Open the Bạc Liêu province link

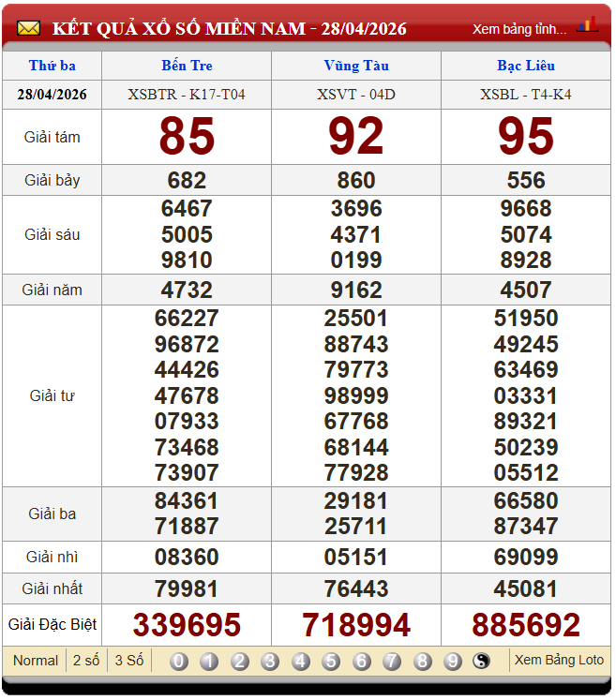526,66
